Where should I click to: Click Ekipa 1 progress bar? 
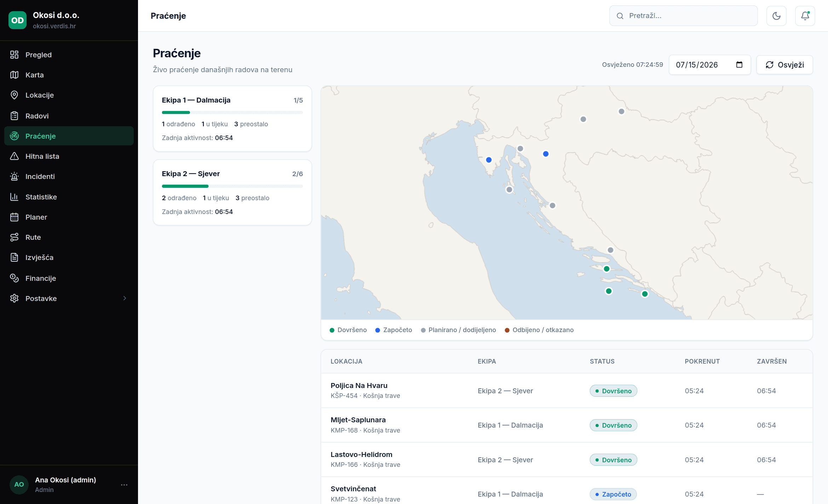pos(232,112)
